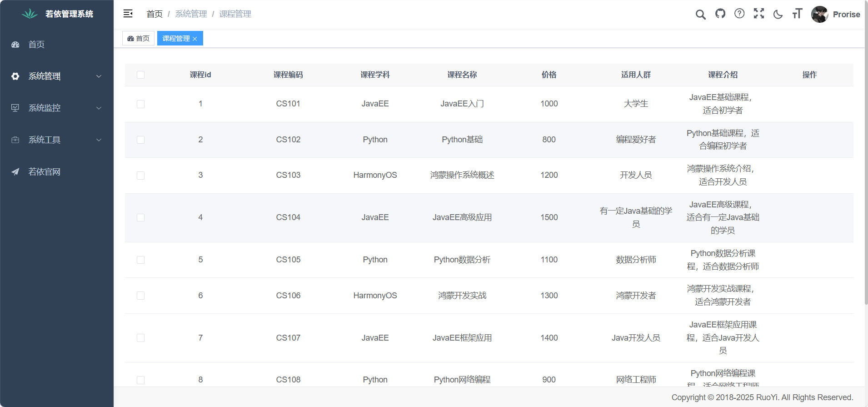Expand the 系统管理 sidebar menu
This screenshot has height=407, width=868.
pyautogui.click(x=56, y=76)
